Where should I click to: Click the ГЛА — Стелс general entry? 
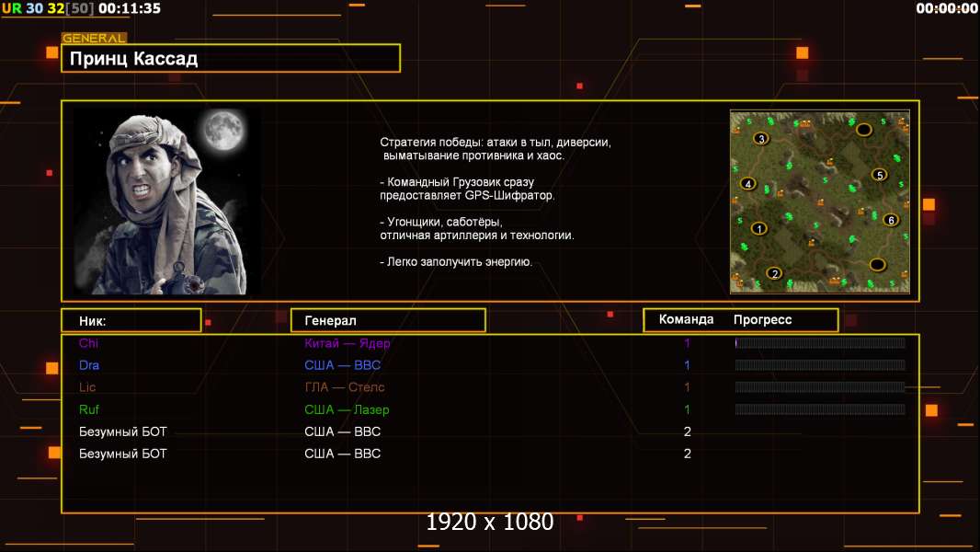tap(345, 387)
